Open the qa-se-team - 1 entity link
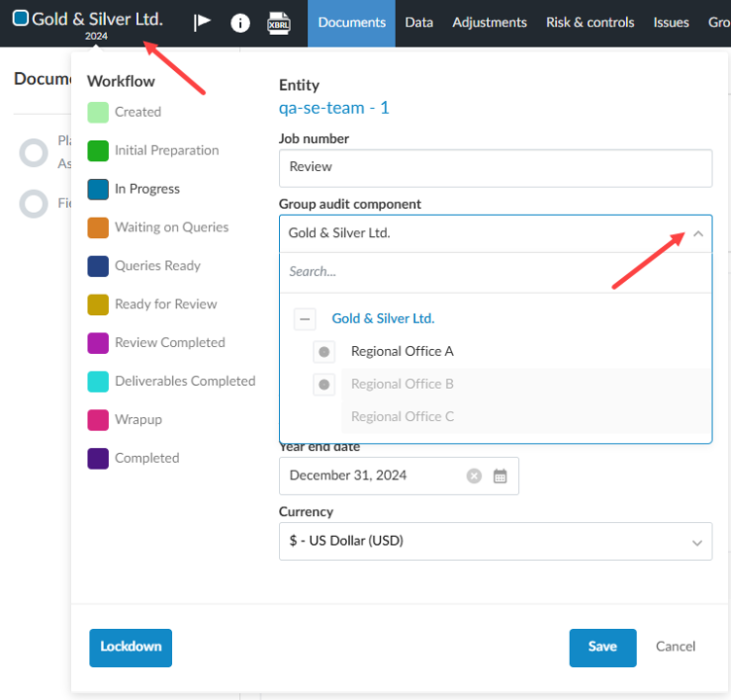This screenshot has height=700, width=731. point(333,108)
